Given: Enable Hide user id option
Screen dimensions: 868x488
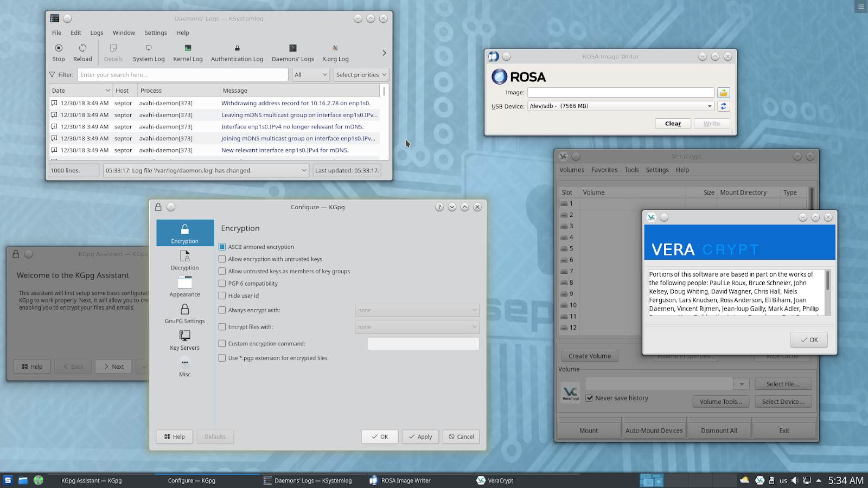Looking at the screenshot, I should click(222, 296).
